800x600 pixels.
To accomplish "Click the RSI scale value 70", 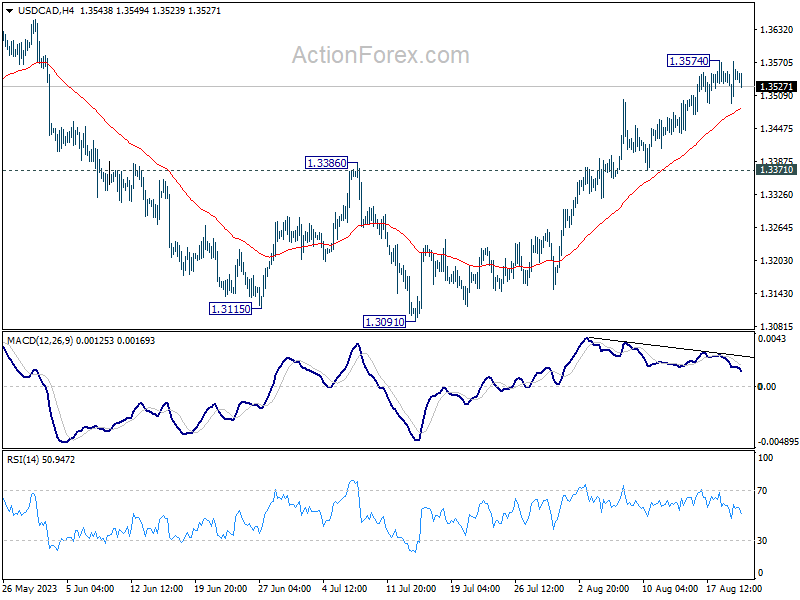I will click(x=762, y=491).
